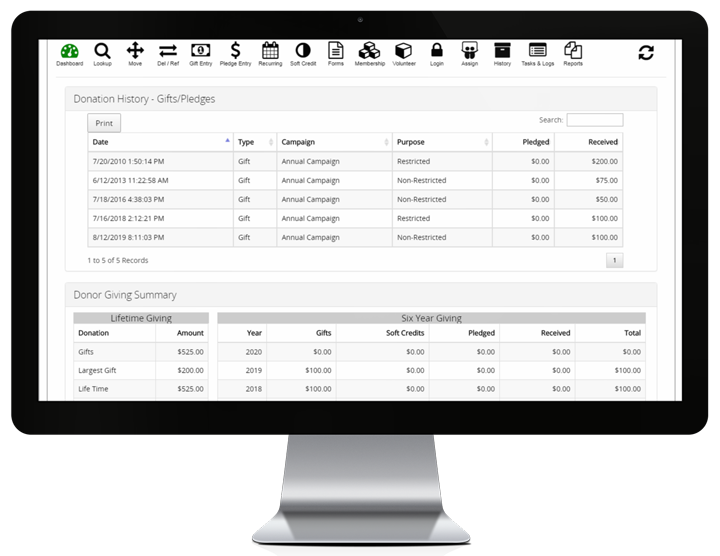Click the $200.00 received amount cell

[x=589, y=161]
